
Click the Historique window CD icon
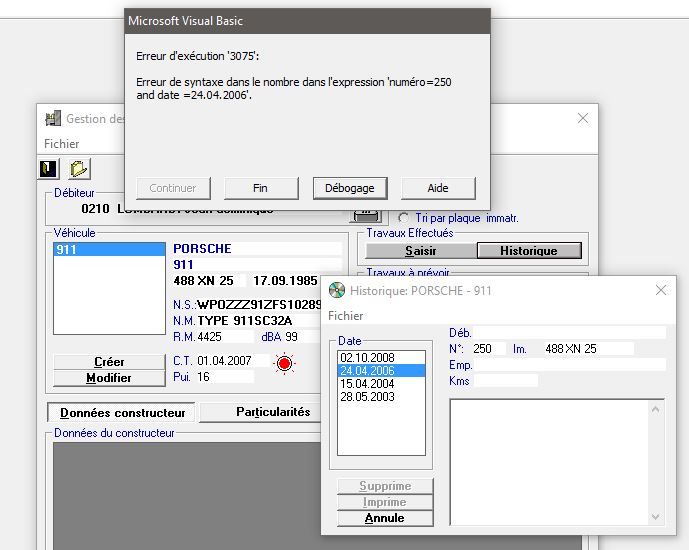coord(337,290)
